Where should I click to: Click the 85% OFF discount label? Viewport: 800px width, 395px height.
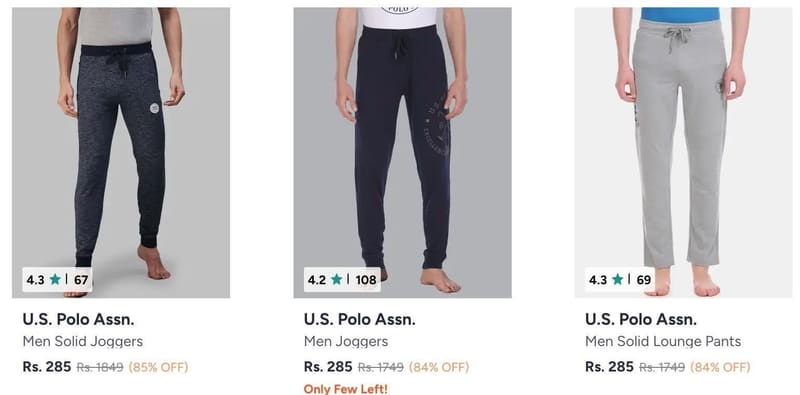coord(158,367)
